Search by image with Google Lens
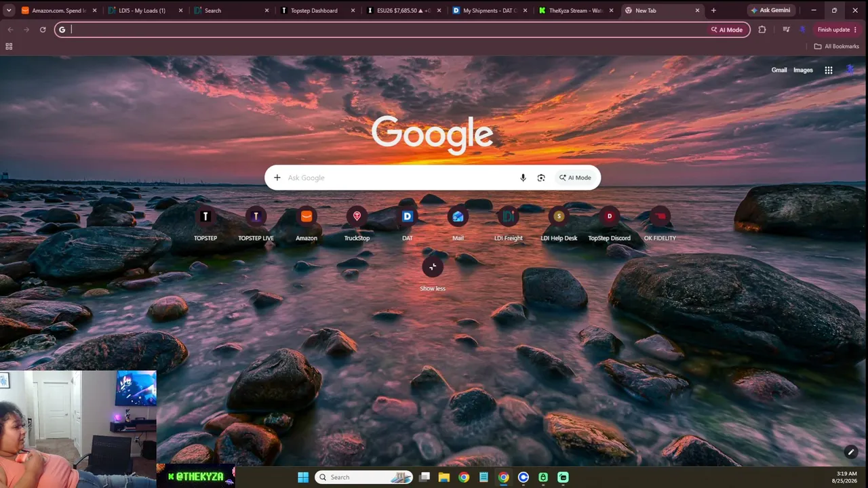 pos(541,178)
